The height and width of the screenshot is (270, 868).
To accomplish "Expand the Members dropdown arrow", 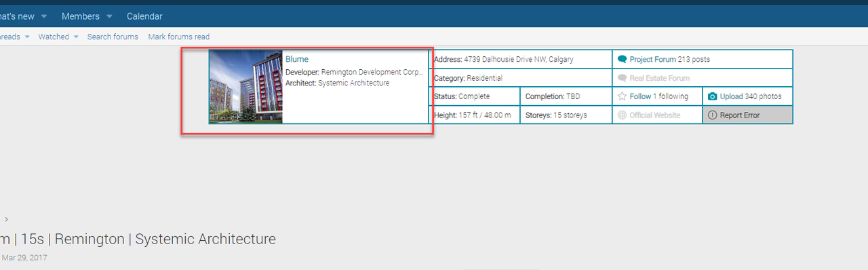I will click(109, 16).
